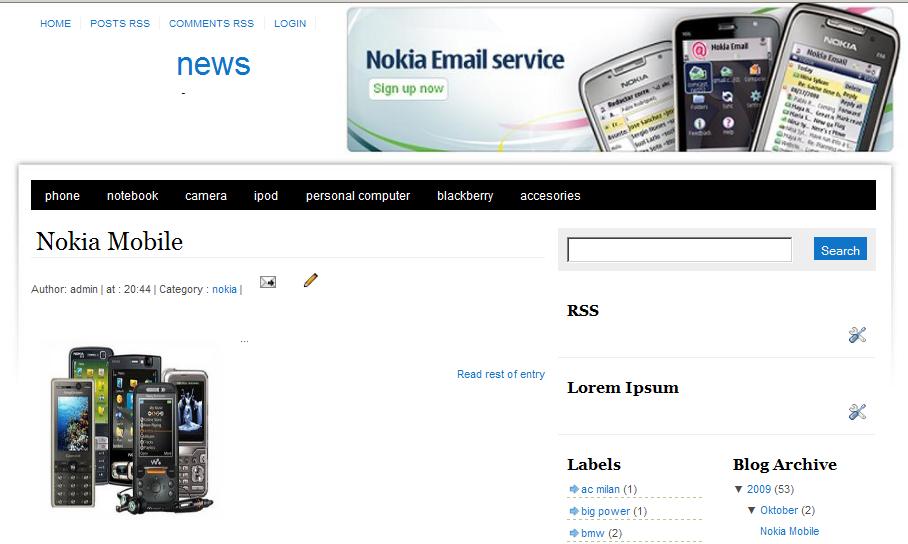Viewport: 908px width, 544px height.
Task: Go to the personal computer menu item
Action: 358,196
